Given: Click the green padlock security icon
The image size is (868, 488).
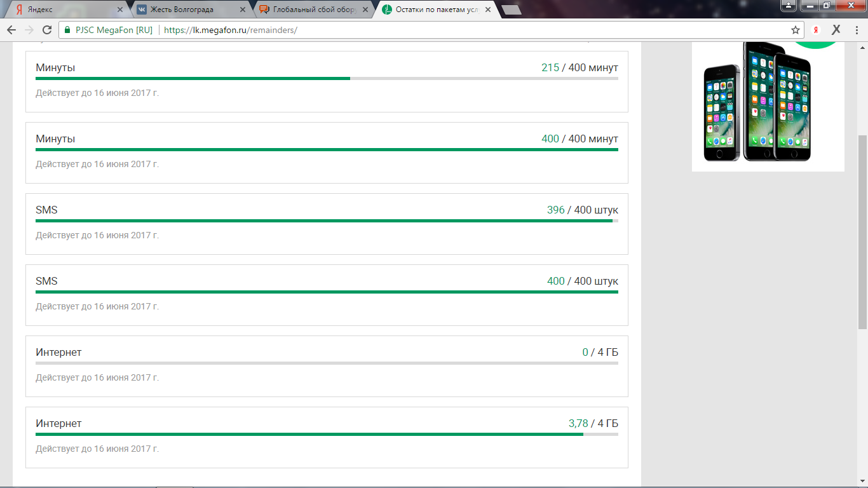Looking at the screenshot, I should click(x=68, y=30).
